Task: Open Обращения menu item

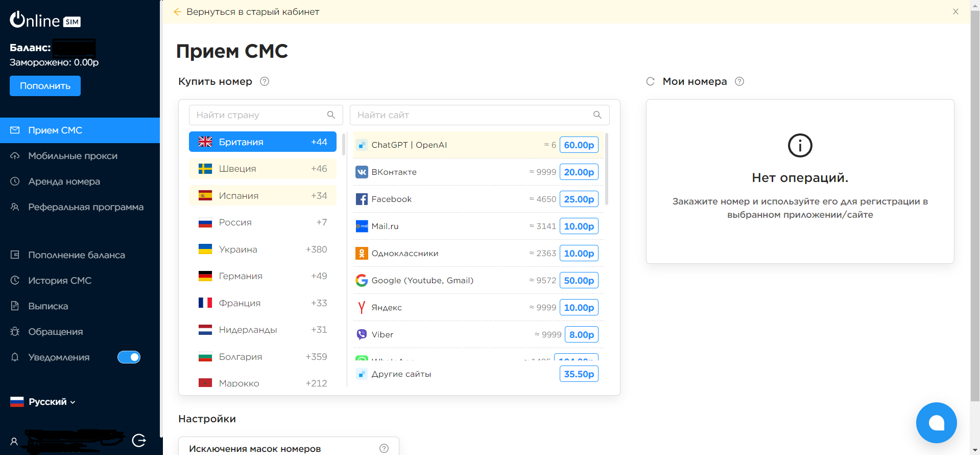Action: [x=80, y=332]
